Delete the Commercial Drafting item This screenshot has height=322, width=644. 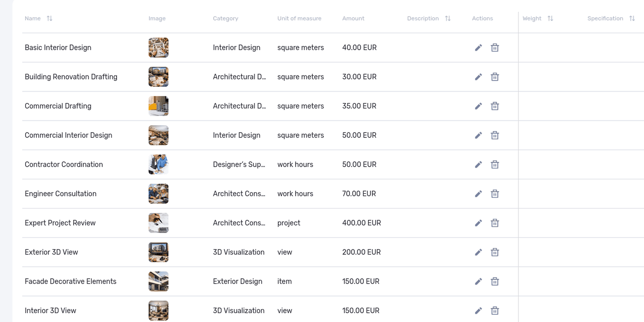click(495, 106)
